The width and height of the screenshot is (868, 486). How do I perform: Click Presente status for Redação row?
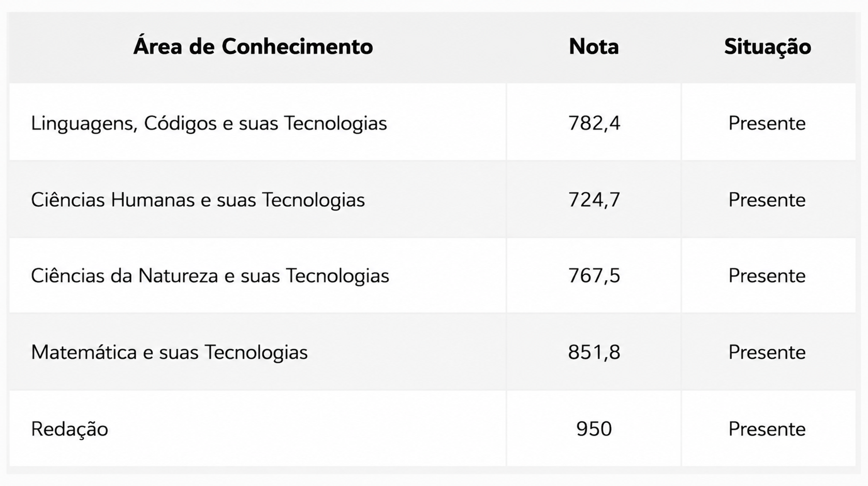point(767,429)
